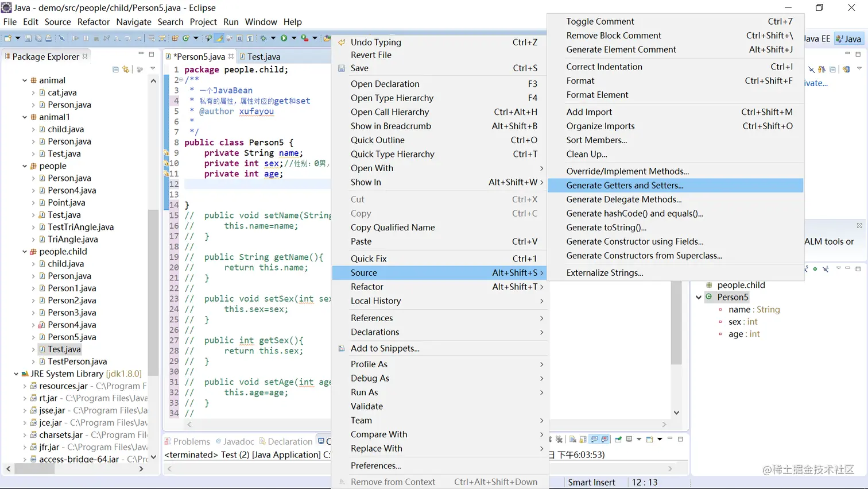868x489 pixels.
Task: Collapse the animal package
Action: pos(25,80)
